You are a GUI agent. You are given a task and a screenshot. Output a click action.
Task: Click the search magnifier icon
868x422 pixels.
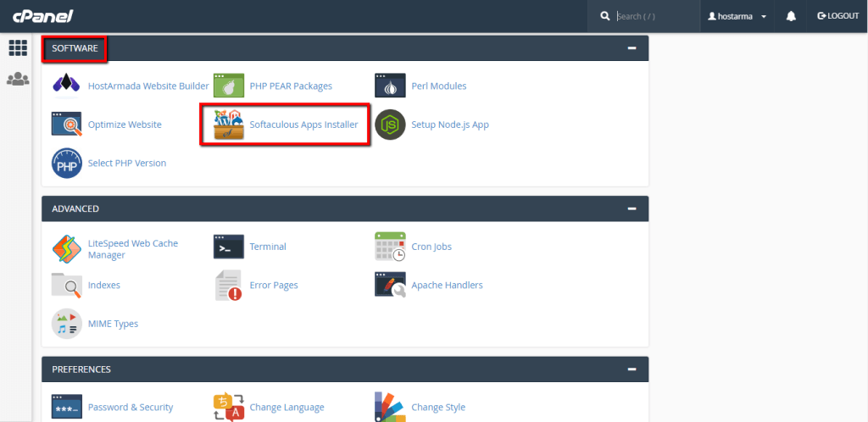coord(604,16)
